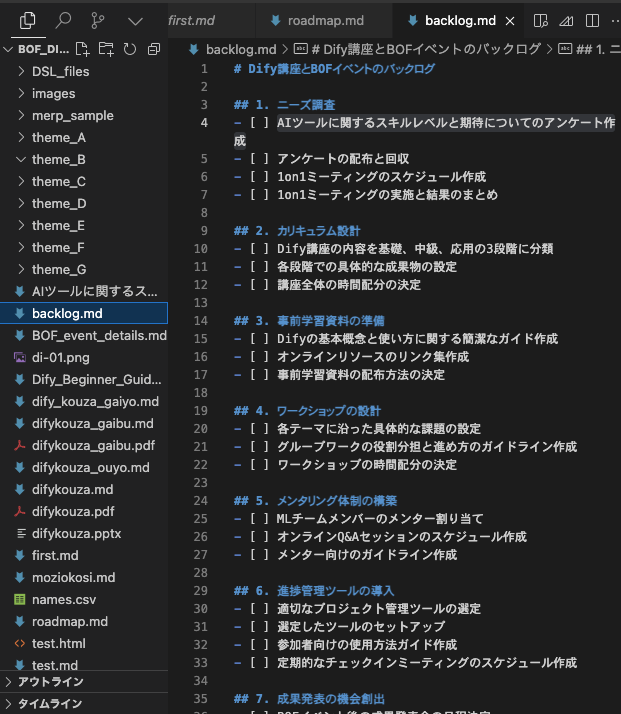This screenshot has width=621, height=714.
Task: Expand the DSL_files folder
Action: click(84, 71)
